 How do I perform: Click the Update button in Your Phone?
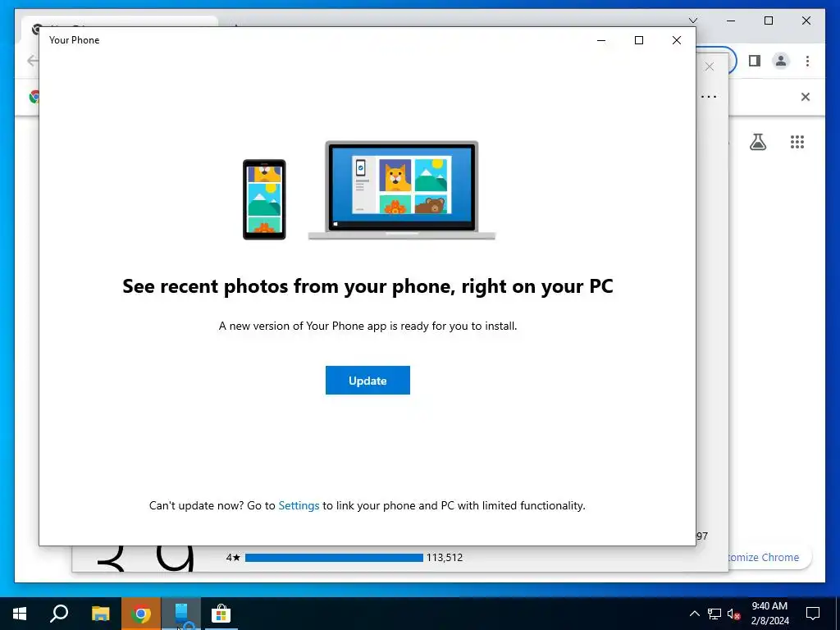point(367,381)
